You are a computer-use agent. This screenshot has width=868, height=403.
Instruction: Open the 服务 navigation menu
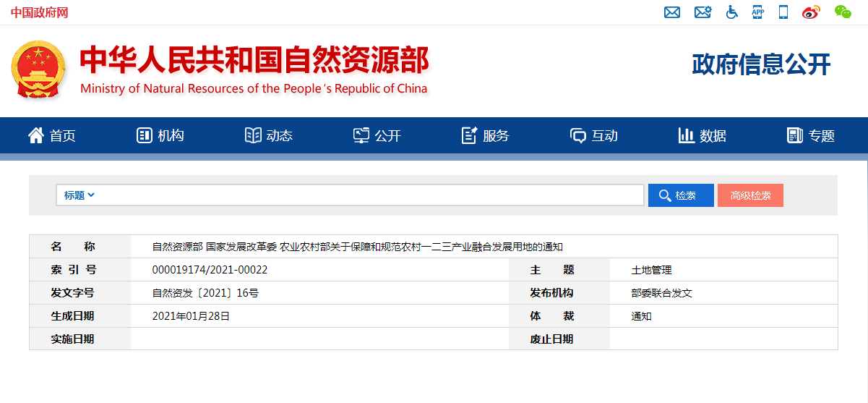coord(486,135)
